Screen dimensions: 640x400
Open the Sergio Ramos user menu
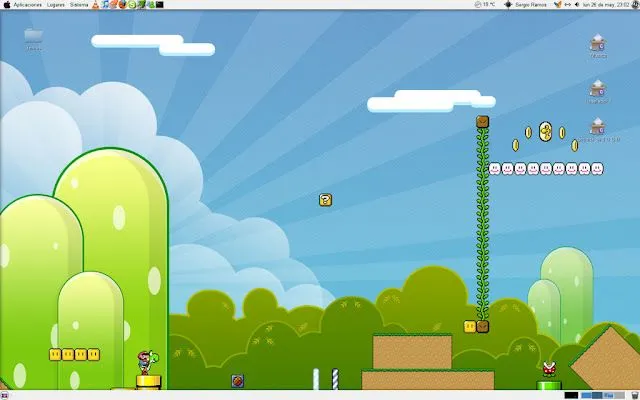[531, 4]
